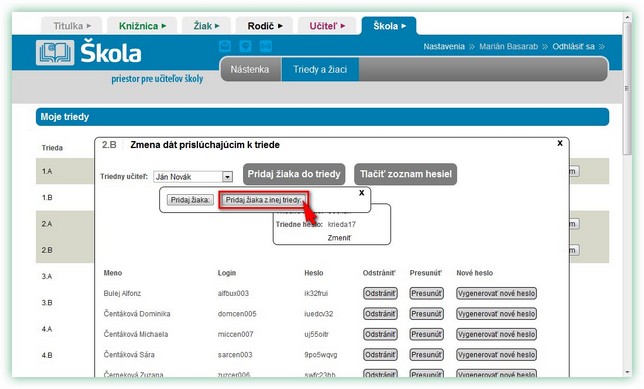Click the Login column header
The height and width of the screenshot is (389, 644).
click(x=227, y=273)
